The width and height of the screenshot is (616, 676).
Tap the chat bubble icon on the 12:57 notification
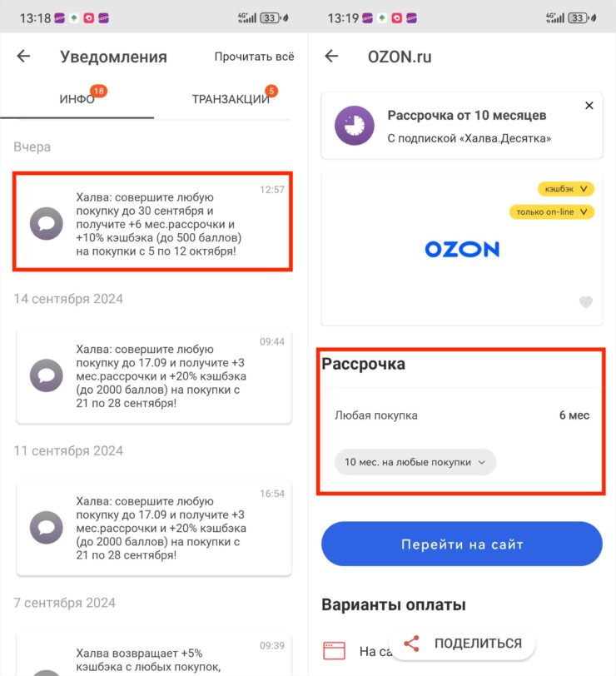[47, 225]
